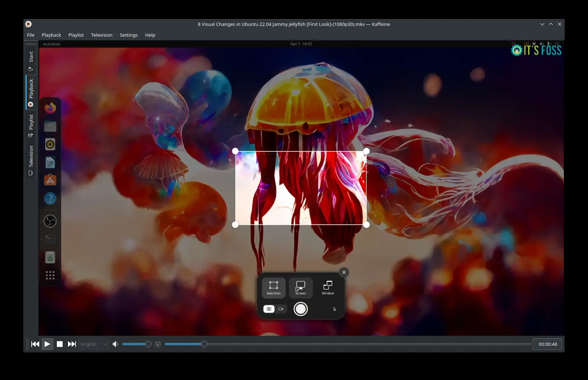Click the LibreOffice Writer icon in the dock
The image size is (588, 380).
tap(50, 162)
